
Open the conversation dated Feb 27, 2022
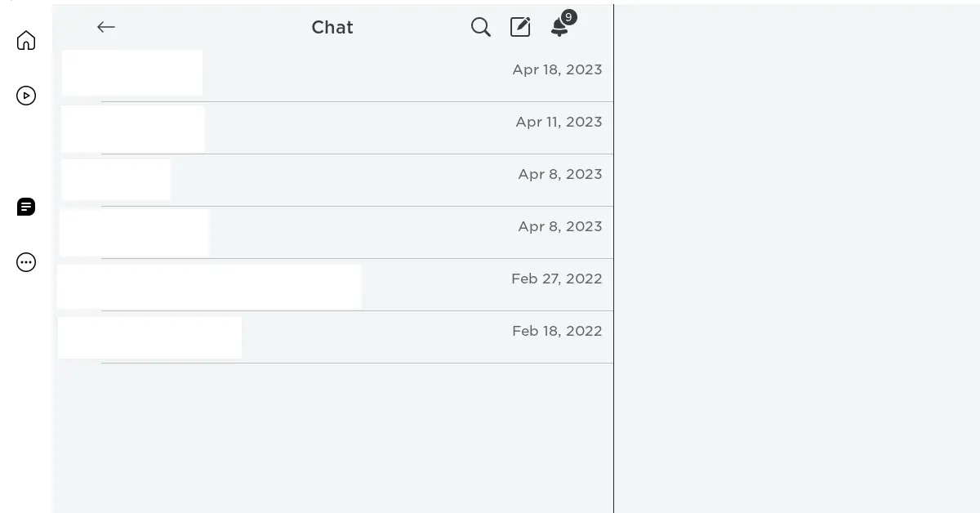click(333, 285)
